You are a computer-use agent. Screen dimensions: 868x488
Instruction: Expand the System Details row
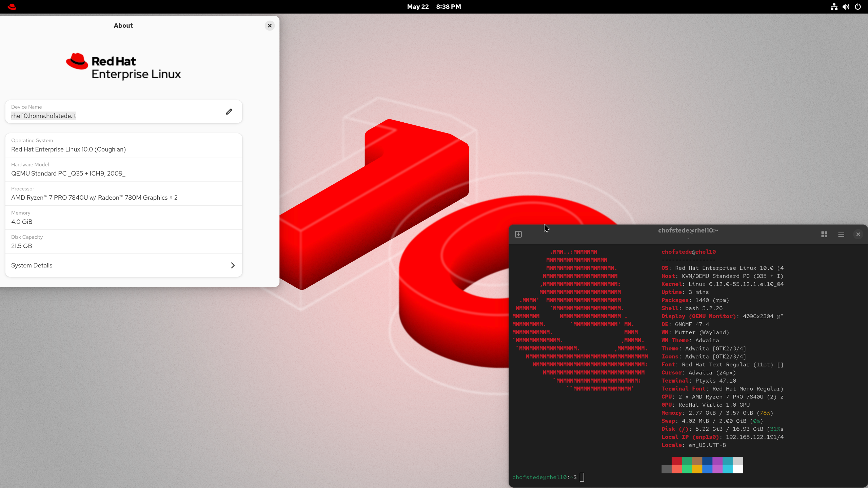[x=123, y=265]
